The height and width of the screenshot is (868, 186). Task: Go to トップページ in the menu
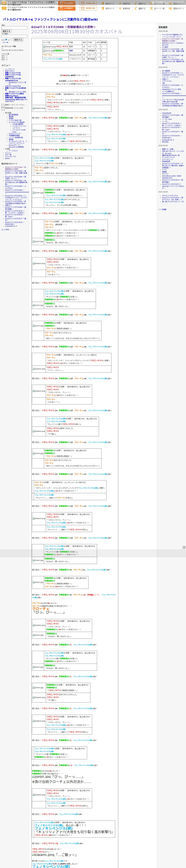click(10, 69)
